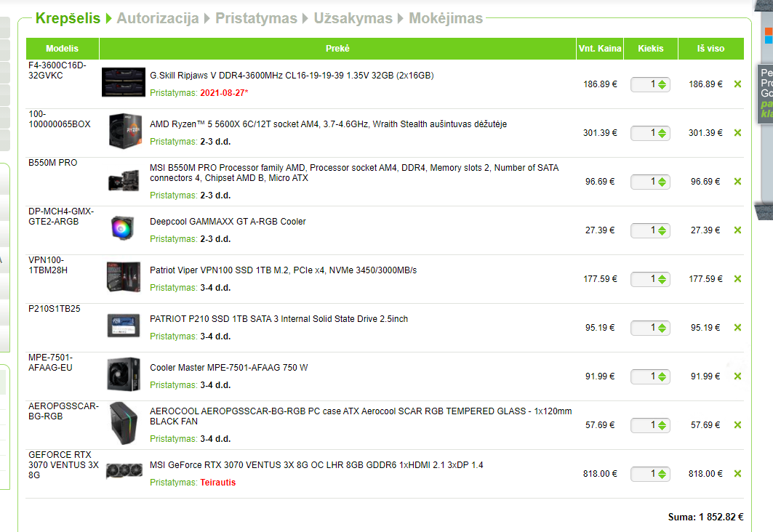Adjust quantity stepper for Patriot Viper VPN100
773x532 pixels.
(x=662, y=279)
